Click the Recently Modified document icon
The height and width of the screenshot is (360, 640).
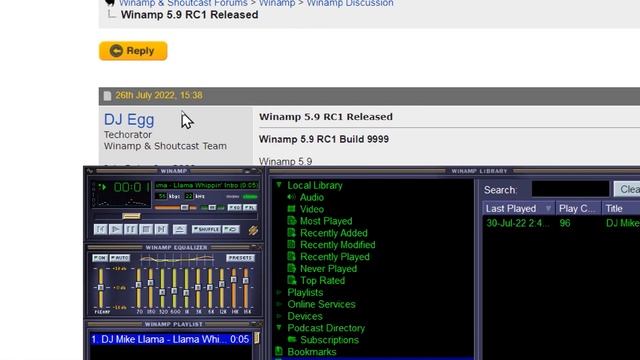point(291,244)
